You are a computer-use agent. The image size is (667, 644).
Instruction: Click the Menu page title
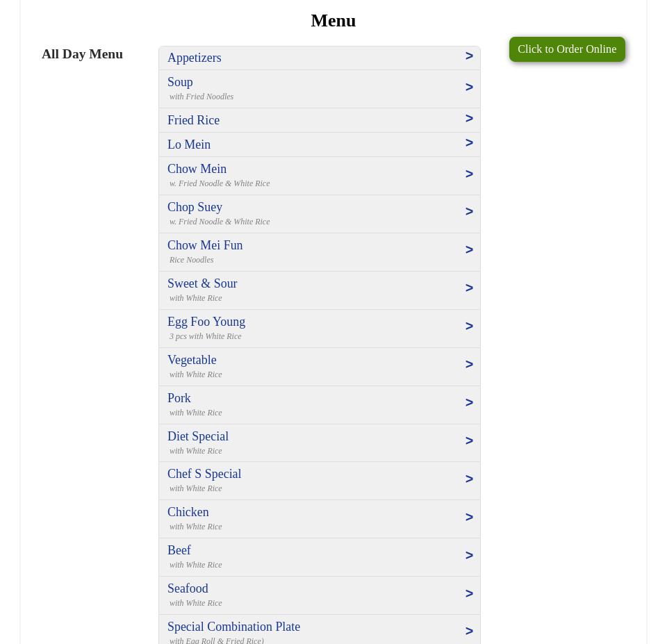coord(333,21)
